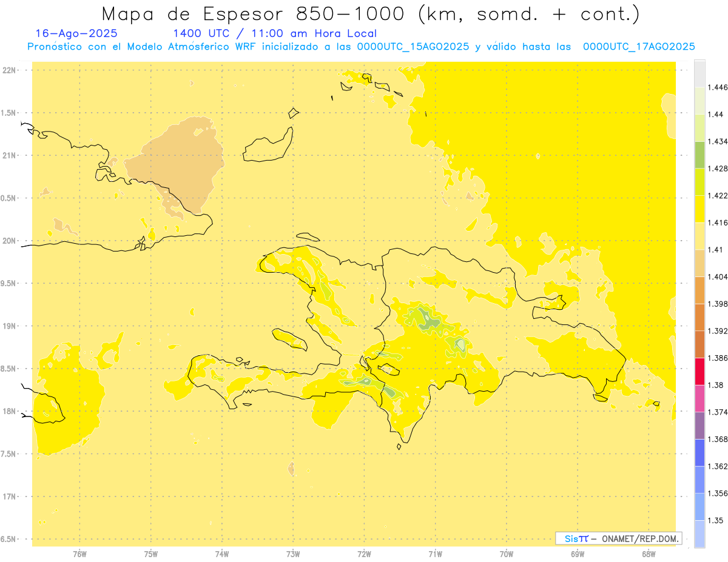The image size is (728, 562).
Task: Click the orange legend swatch between 1.398 and 1.404
Action: click(699, 290)
